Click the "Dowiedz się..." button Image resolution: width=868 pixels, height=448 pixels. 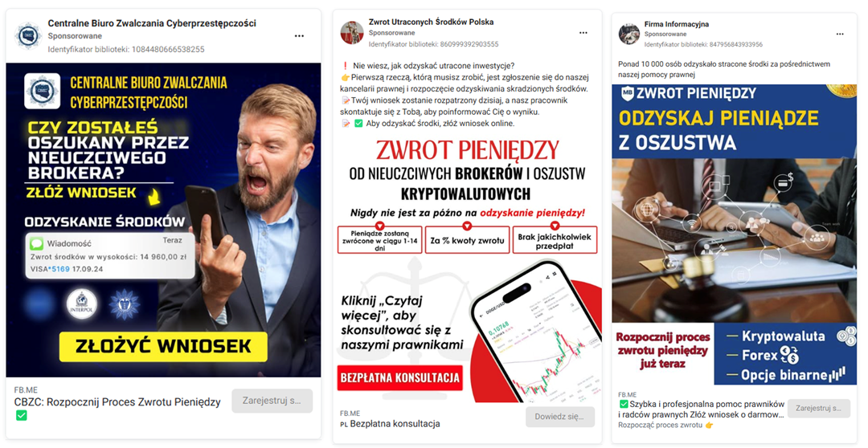click(559, 417)
